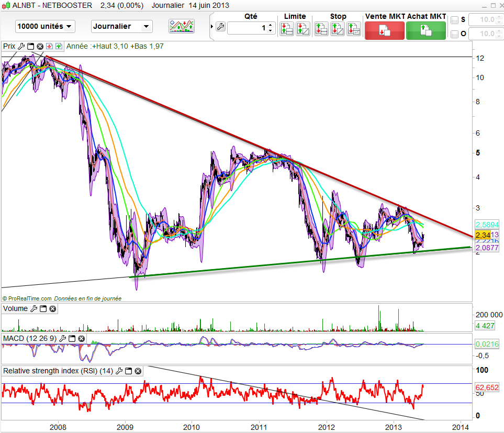The image size is (504, 433).
Task: Enable the O checkbox
Action: pos(454,34)
